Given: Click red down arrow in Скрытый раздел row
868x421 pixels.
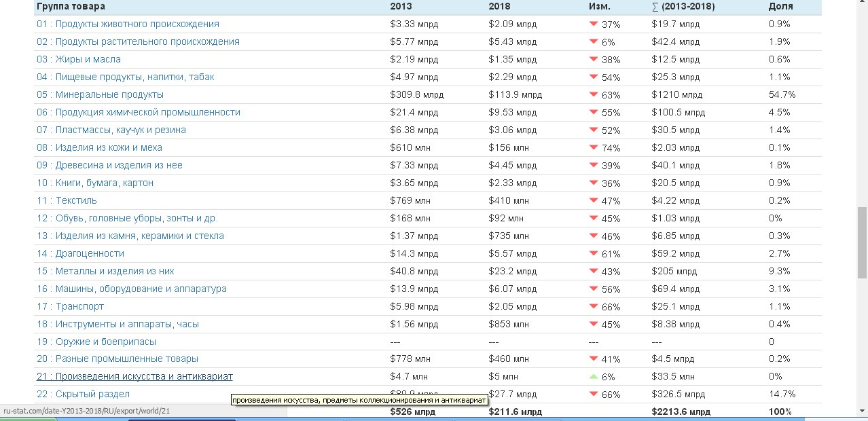Looking at the screenshot, I should coord(593,394).
